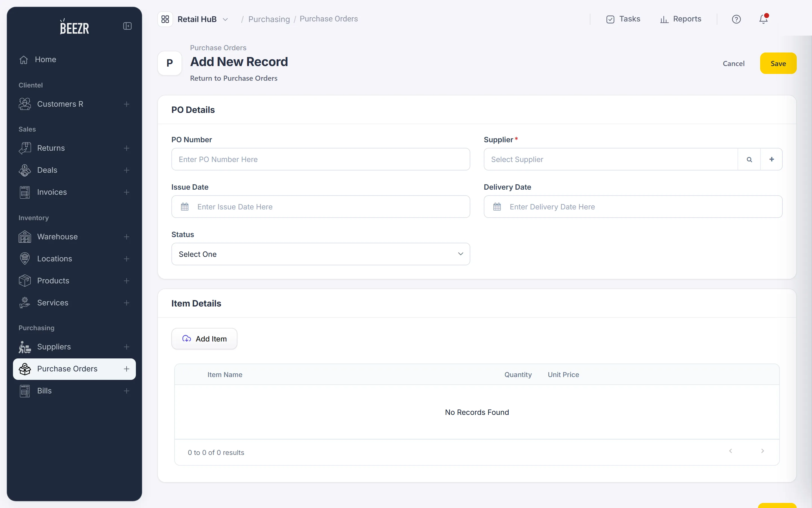Click the Add Item button
This screenshot has height=508, width=812.
click(x=204, y=339)
